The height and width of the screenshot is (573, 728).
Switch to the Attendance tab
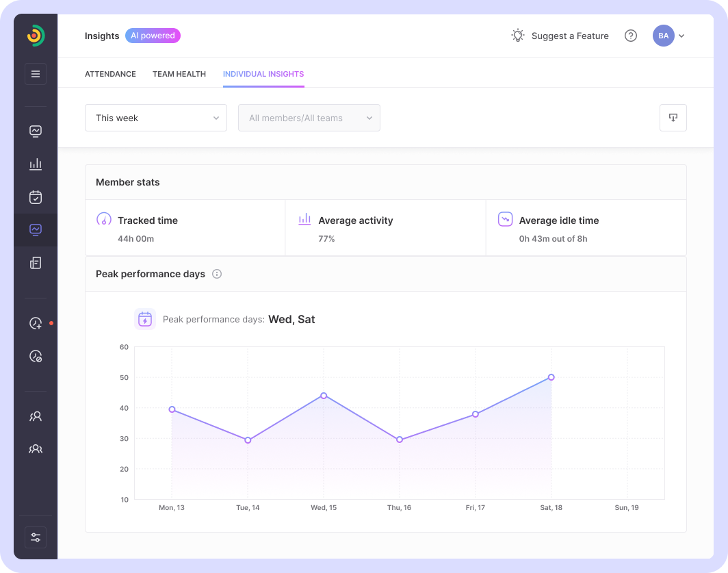click(110, 74)
